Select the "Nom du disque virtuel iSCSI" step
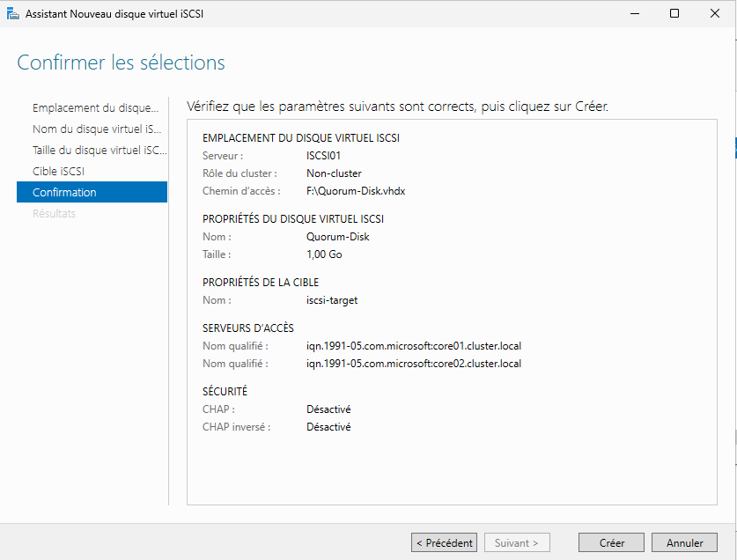The width and height of the screenshot is (737, 560). pos(93,129)
